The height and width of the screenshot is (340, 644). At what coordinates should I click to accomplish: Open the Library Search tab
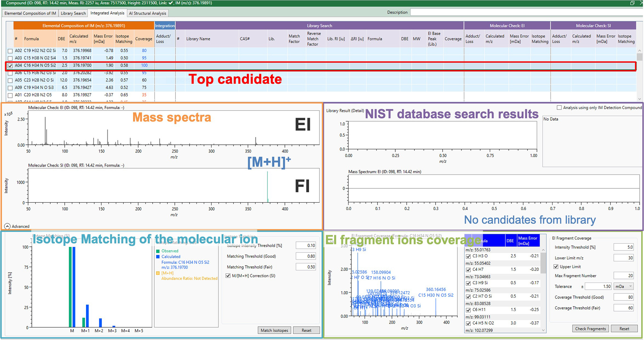coord(73,13)
